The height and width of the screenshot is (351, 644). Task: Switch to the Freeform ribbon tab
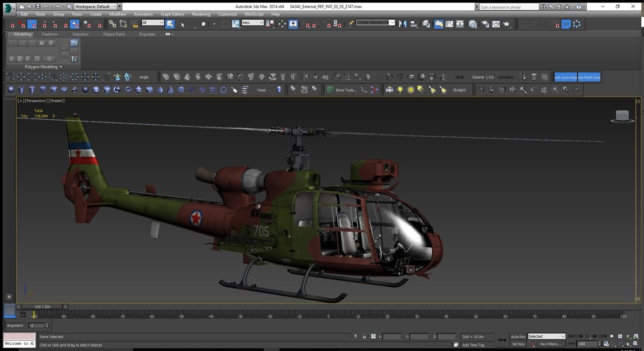point(50,34)
